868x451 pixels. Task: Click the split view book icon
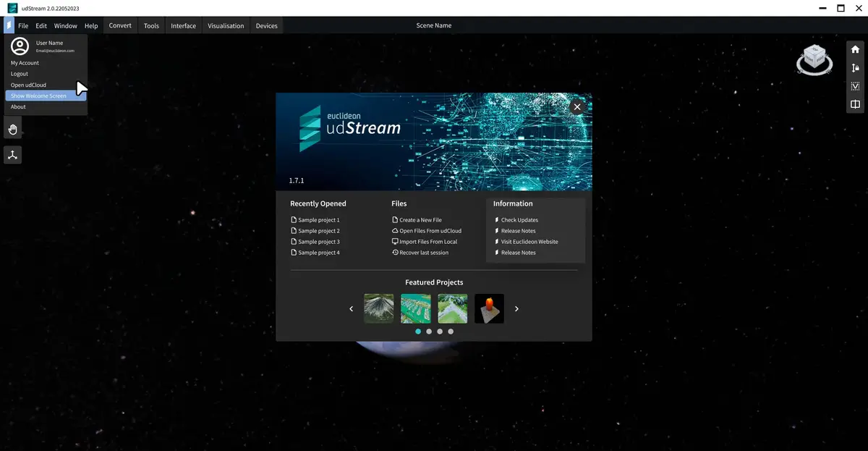pyautogui.click(x=855, y=104)
